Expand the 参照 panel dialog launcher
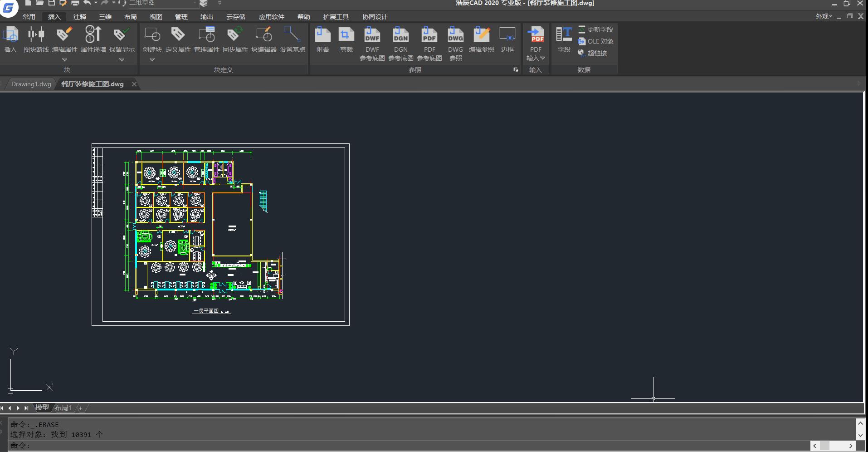Image resolution: width=868 pixels, height=452 pixels. [x=516, y=70]
